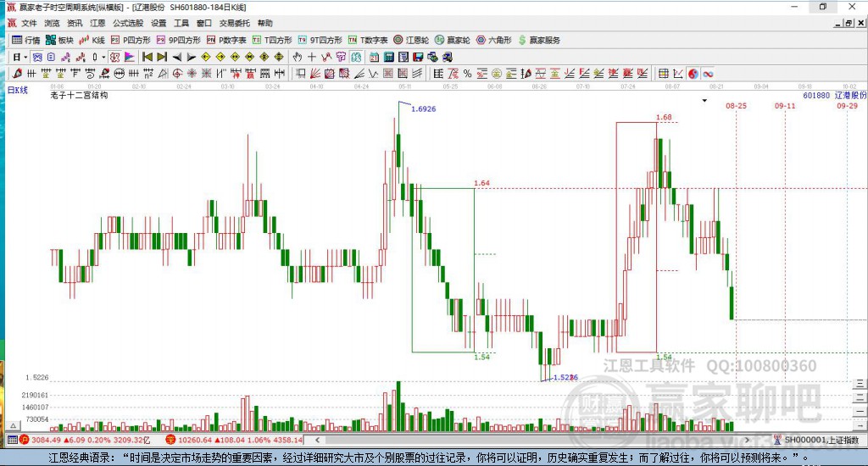
Task: Select the V-shaped zigzag line tool
Action: tap(373, 73)
